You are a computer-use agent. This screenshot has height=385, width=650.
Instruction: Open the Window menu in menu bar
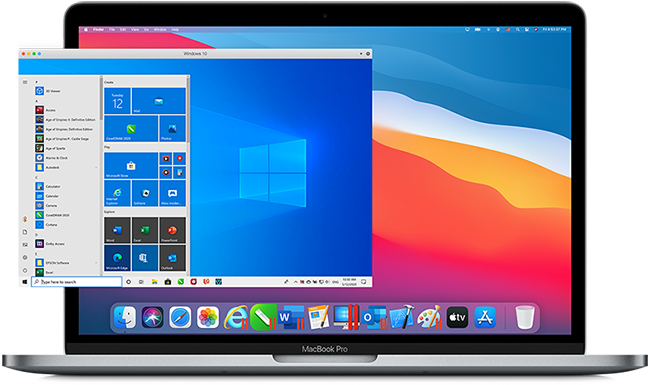[x=160, y=29]
